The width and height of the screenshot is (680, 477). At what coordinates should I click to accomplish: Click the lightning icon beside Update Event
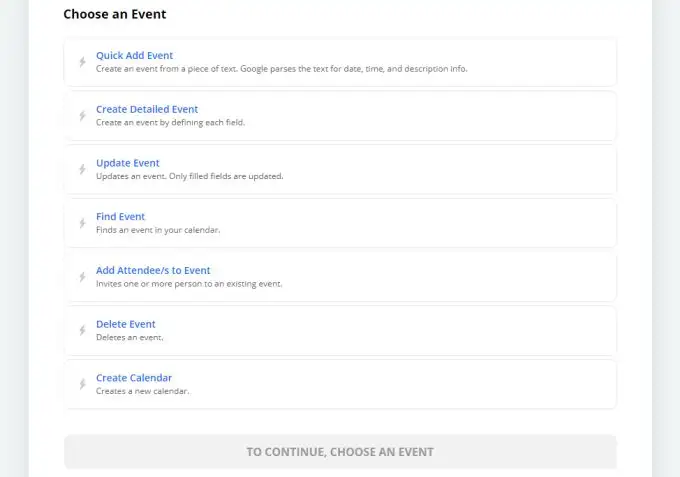coord(82,169)
